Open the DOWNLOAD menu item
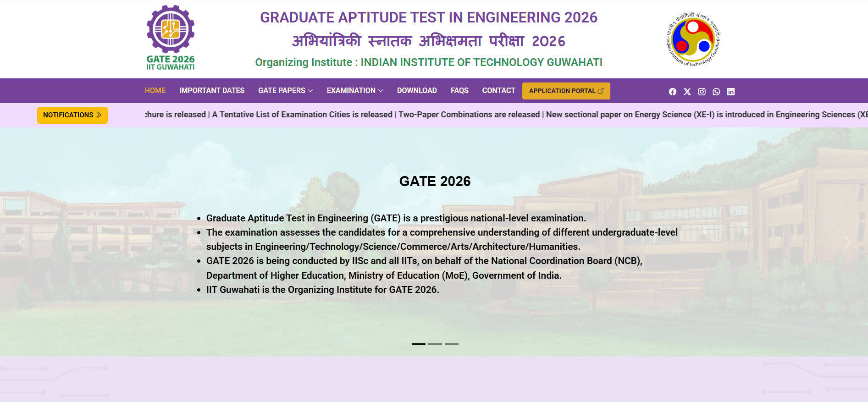868x402 pixels. [x=417, y=91]
